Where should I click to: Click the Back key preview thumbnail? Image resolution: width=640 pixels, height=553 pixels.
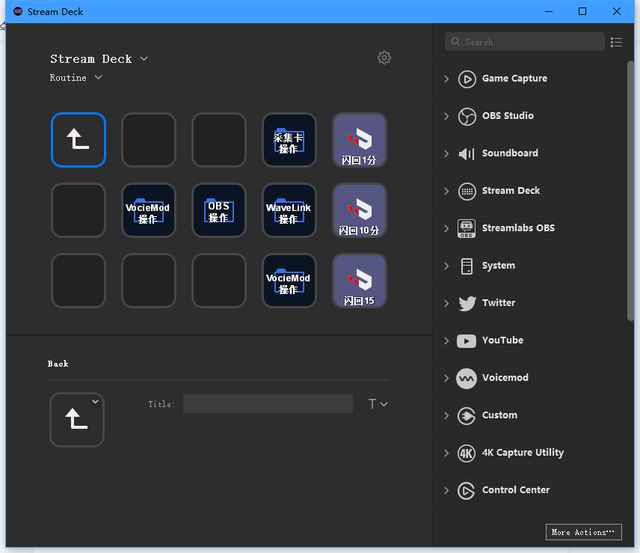pos(77,420)
